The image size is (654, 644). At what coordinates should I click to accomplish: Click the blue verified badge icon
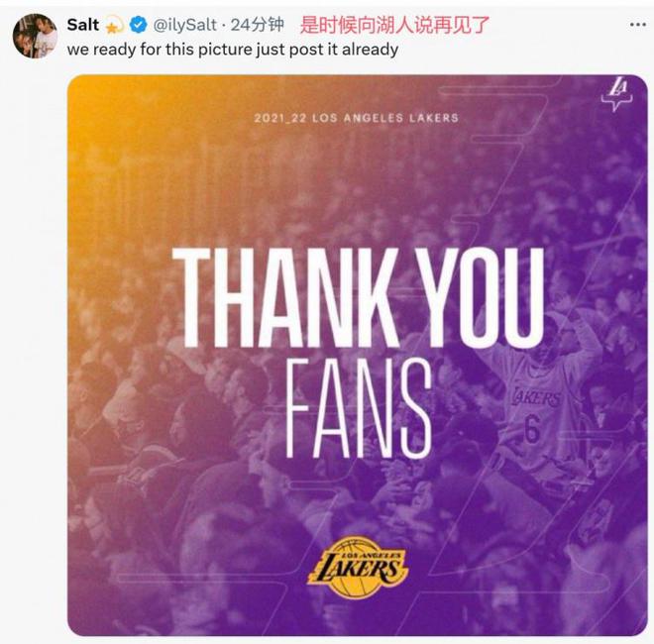point(138,25)
